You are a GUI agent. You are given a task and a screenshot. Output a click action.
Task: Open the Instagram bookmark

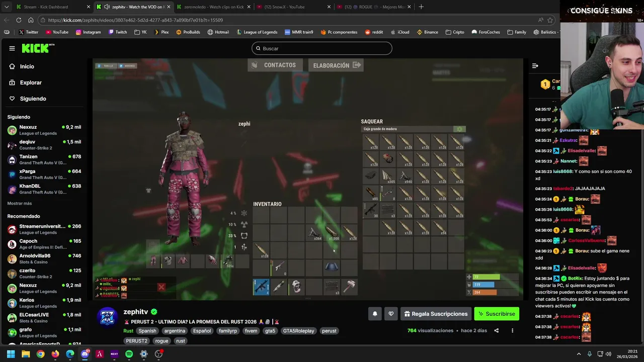click(88, 32)
